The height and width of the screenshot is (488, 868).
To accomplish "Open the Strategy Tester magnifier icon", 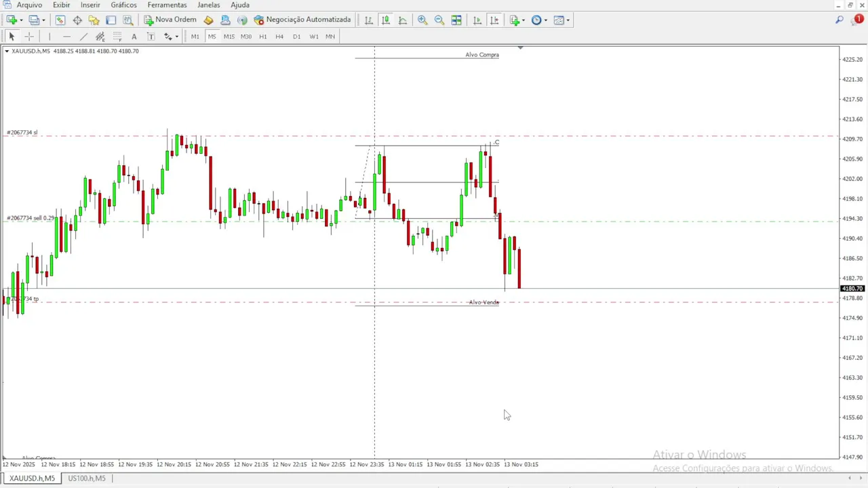I will coord(128,20).
